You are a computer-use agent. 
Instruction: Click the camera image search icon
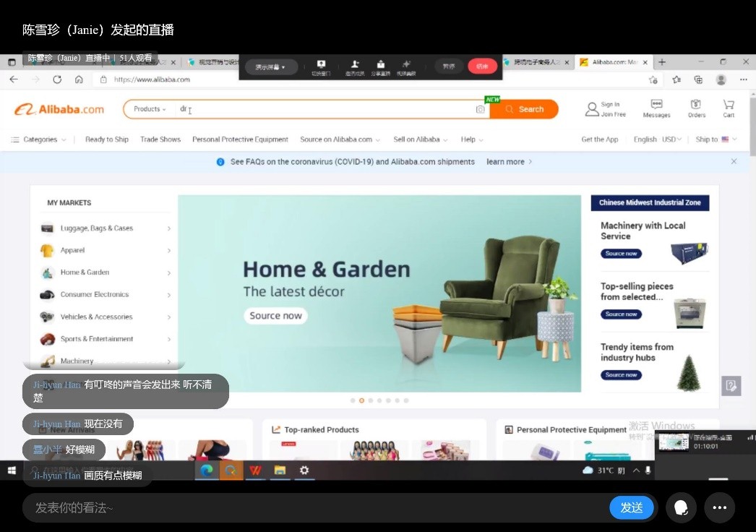click(x=480, y=109)
